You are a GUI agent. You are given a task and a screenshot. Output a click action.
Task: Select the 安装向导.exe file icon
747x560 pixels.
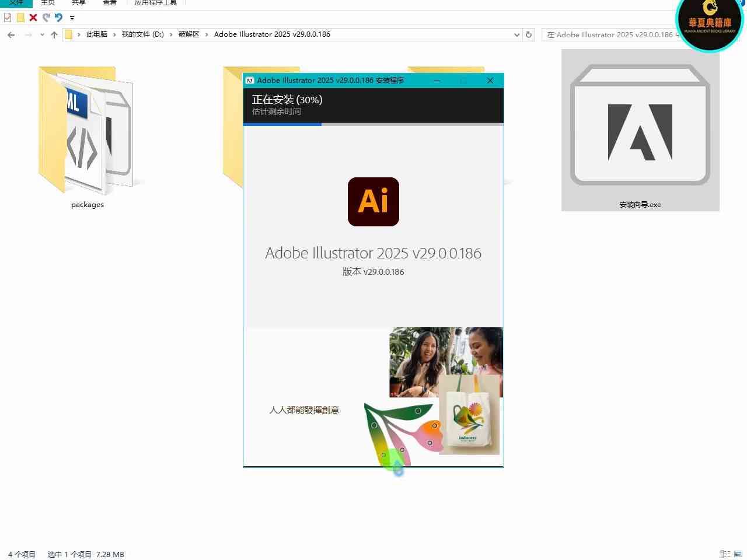point(640,125)
